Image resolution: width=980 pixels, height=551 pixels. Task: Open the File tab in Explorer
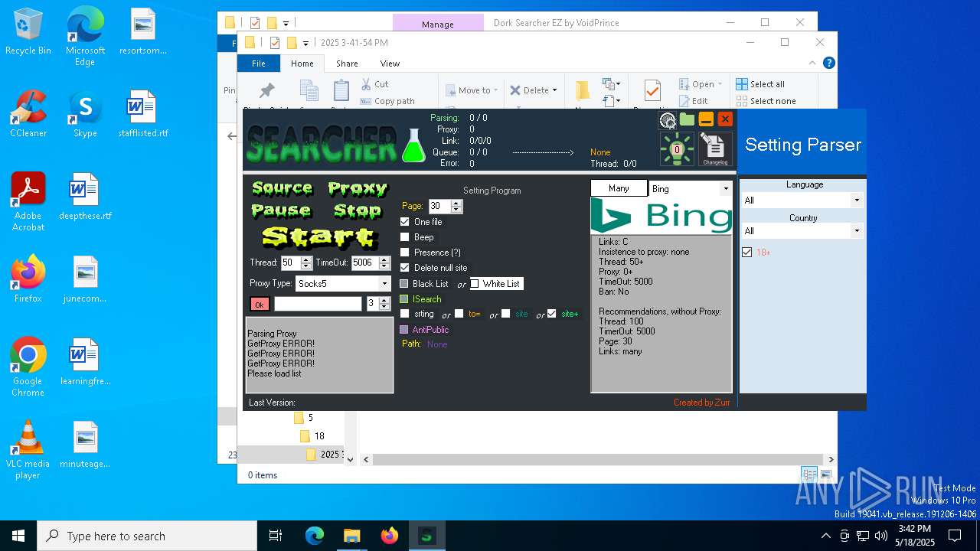pyautogui.click(x=259, y=64)
